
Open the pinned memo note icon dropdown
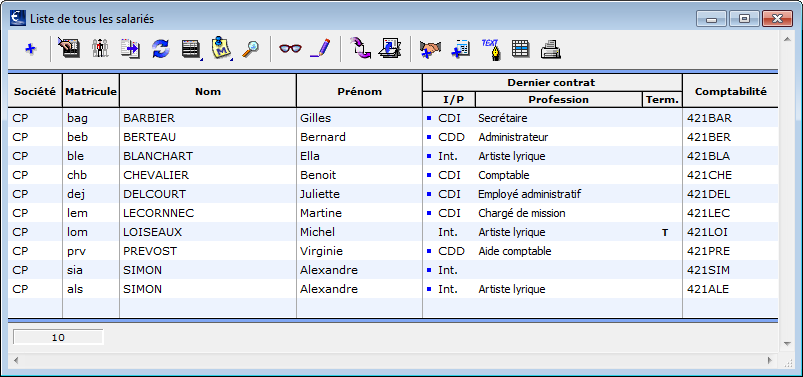pyautogui.click(x=221, y=49)
